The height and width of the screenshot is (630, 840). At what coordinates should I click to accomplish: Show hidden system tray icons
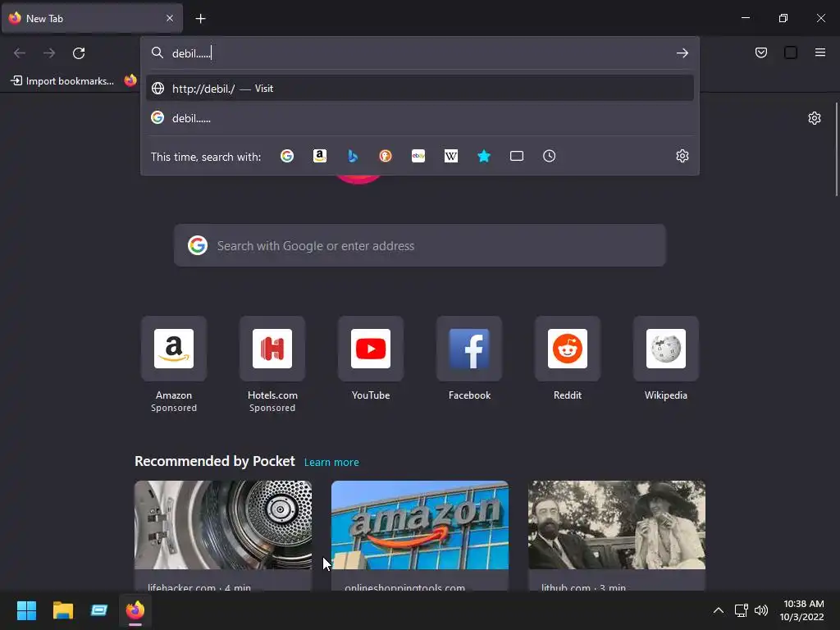tap(719, 610)
